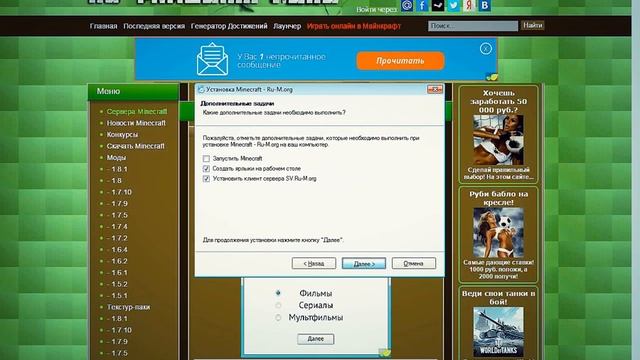Open the -1.7.4 version link
This screenshot has width=640, height=360.
117,227
